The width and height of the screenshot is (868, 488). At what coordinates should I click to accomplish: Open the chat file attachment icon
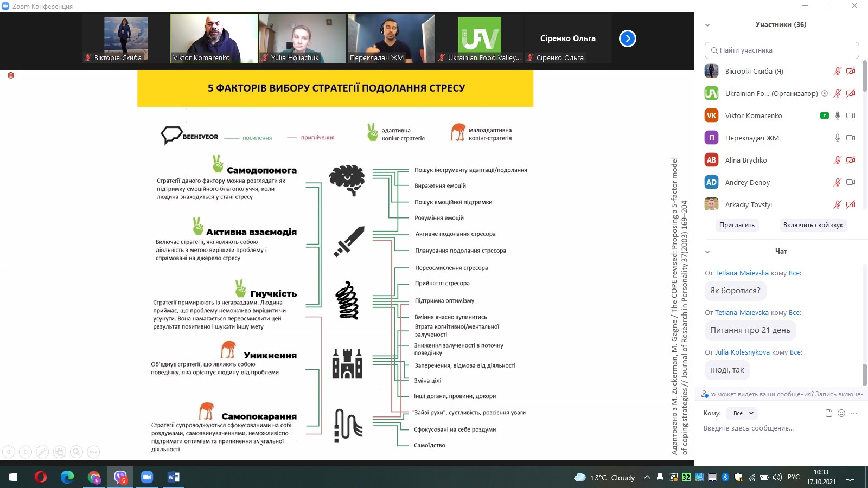(828, 413)
